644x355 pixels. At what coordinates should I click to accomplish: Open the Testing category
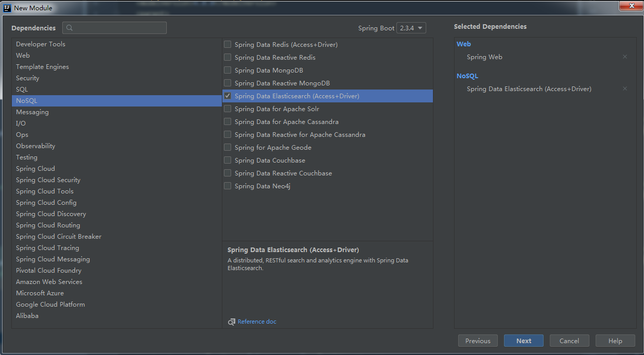tap(116, 157)
